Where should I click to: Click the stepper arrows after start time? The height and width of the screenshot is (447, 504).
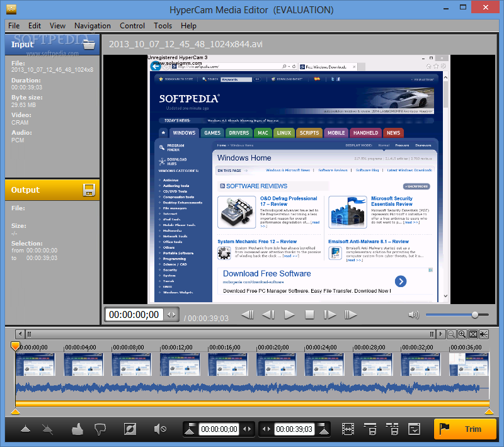246,429
